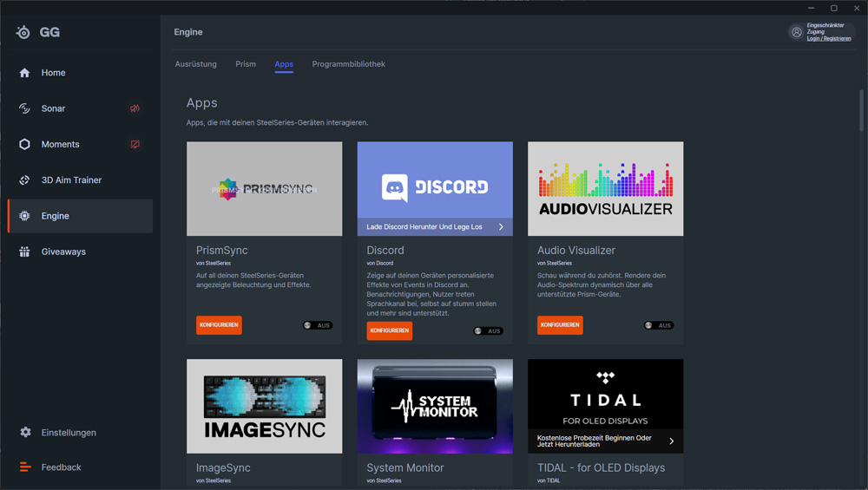868x490 pixels.
Task: Toggle Discord AUS switch
Action: (488, 330)
